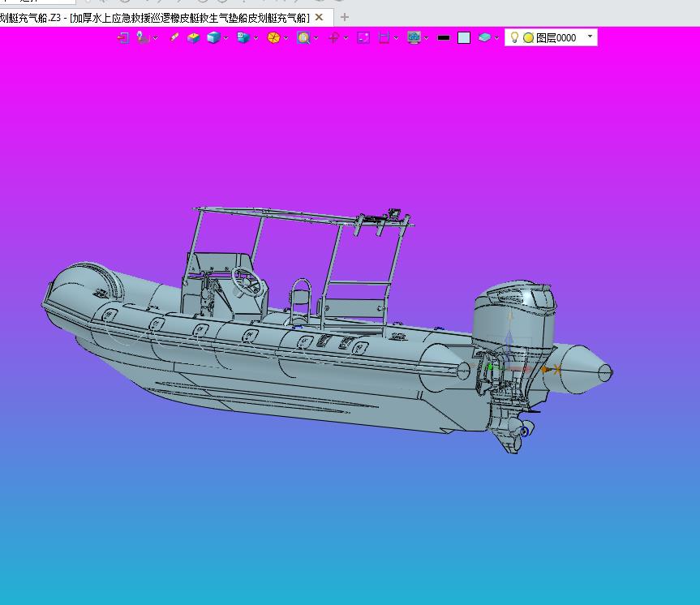The height and width of the screenshot is (605, 700).
Task: Click the magnifier zoom icon
Action: [303, 38]
